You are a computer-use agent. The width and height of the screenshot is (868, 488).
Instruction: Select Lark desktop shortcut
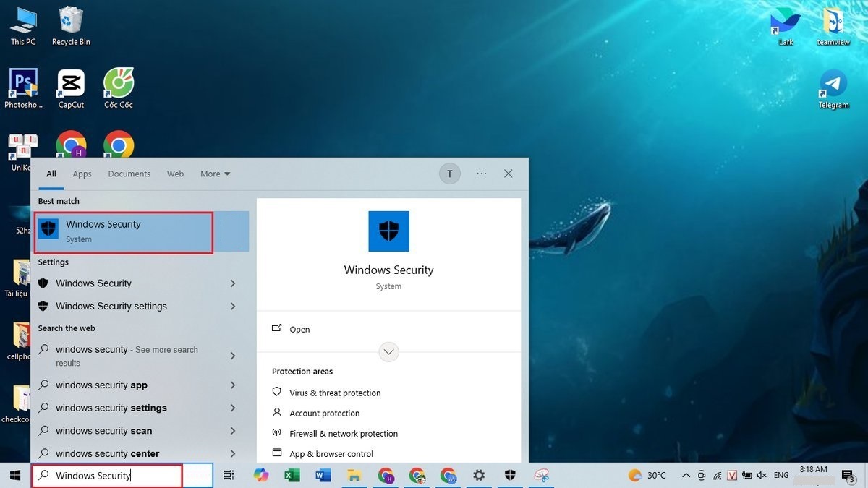click(x=786, y=27)
